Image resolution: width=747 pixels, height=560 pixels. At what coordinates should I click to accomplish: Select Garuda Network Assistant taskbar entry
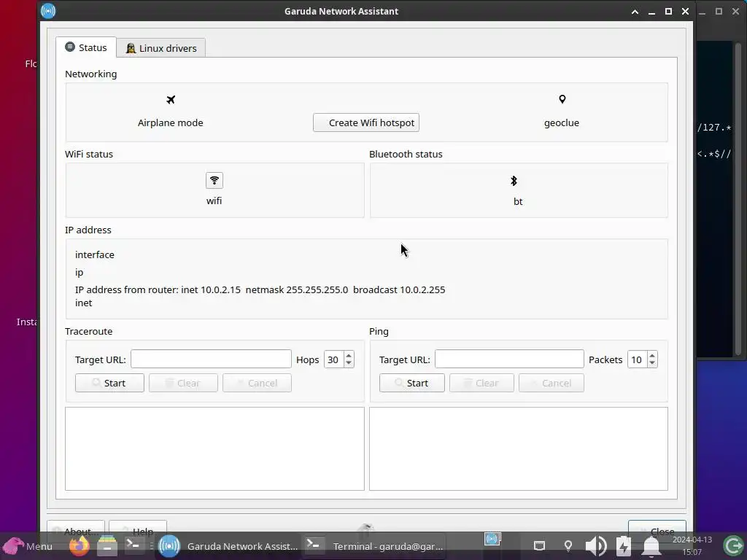click(x=228, y=546)
